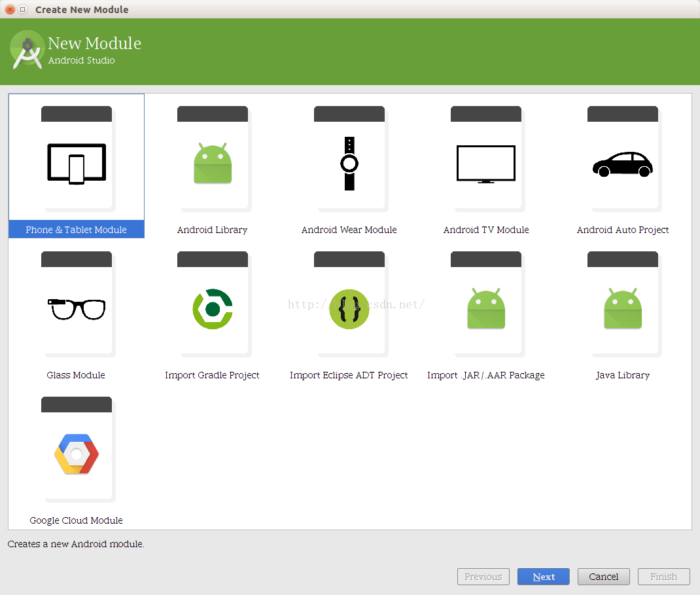Screen dimensions: 700x595
Task: Click the 'Import Gradle Project' label
Action: 212,375
